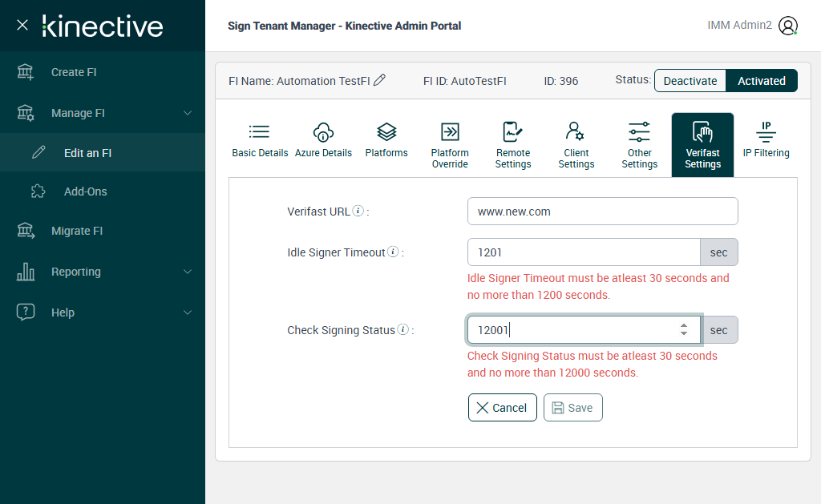Open the Basic Details tab

coord(260,141)
